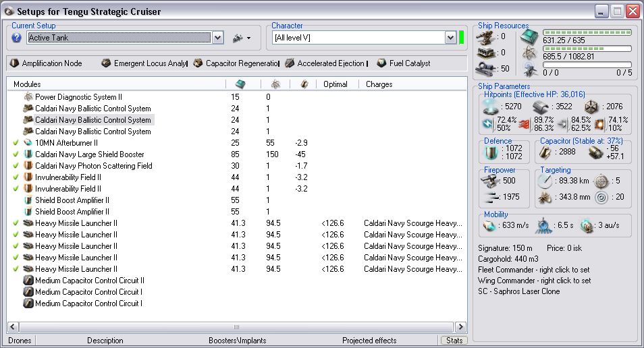Screen dimensions: 644x348
Task: Click the turret hardpoints icon in Ship Resources
Action: coord(485,38)
